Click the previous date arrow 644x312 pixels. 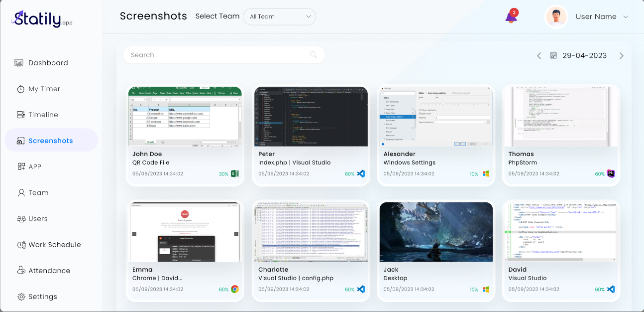pyautogui.click(x=539, y=55)
